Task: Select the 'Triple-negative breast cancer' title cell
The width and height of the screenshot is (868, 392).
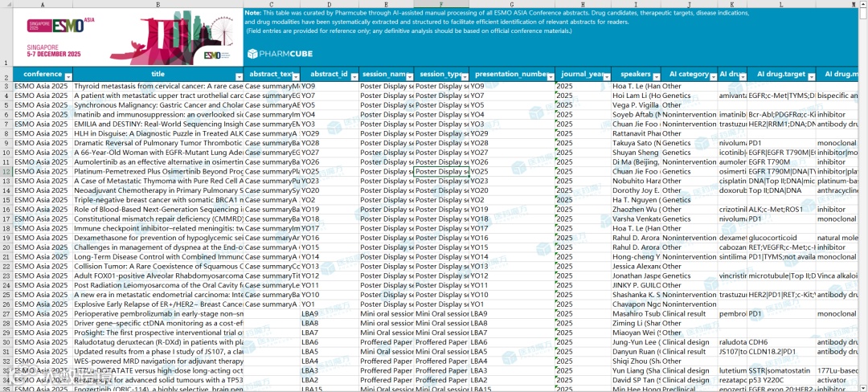Action: 158,199
